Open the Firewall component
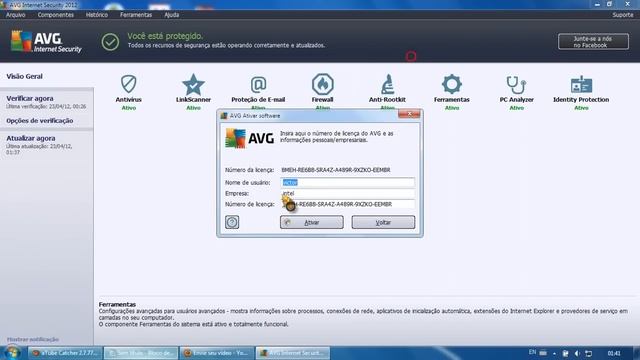The height and width of the screenshot is (360, 640). (322, 88)
